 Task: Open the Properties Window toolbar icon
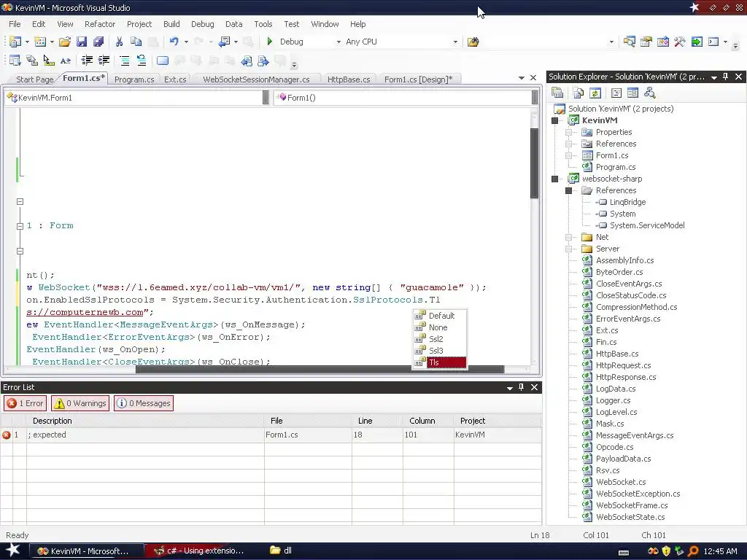click(x=646, y=42)
